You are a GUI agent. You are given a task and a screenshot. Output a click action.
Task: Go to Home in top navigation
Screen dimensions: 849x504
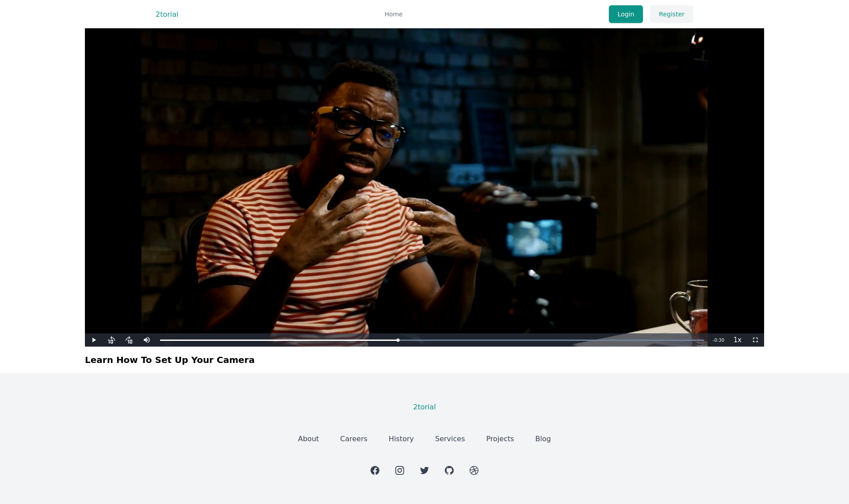point(394,14)
